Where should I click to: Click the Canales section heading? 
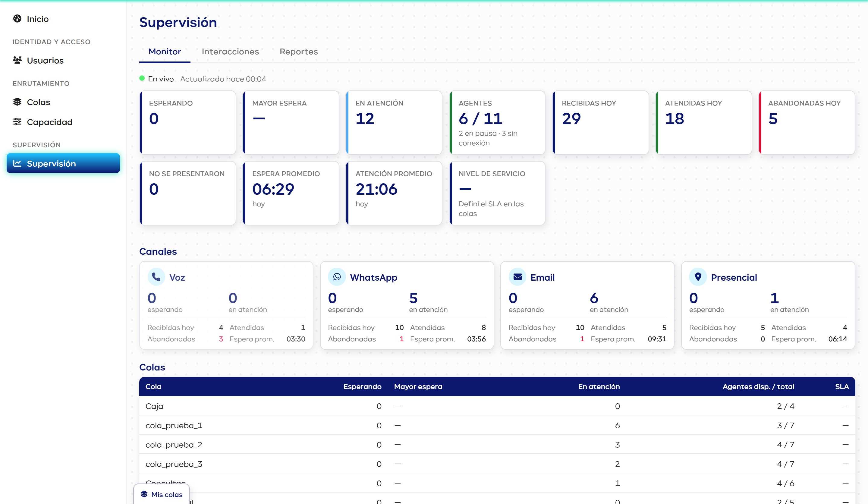coord(158,251)
